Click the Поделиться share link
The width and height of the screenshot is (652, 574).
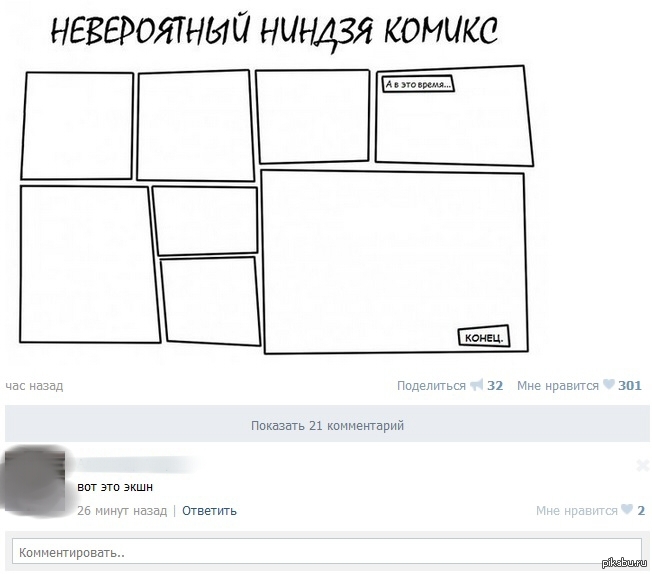pyautogui.click(x=431, y=386)
